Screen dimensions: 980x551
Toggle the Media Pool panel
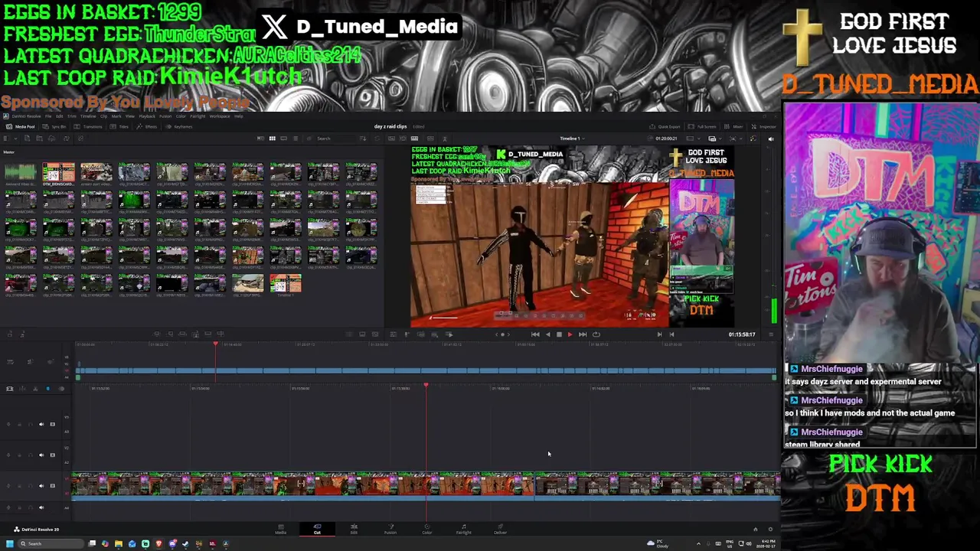[21, 126]
